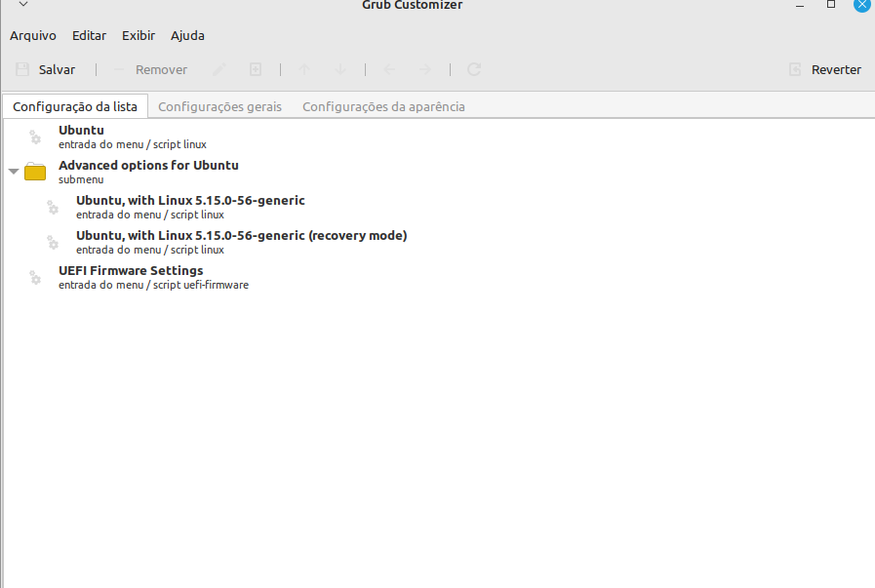Open the Configurações da aparência tab
Image resolution: width=875 pixels, height=588 pixels.
[x=384, y=106]
